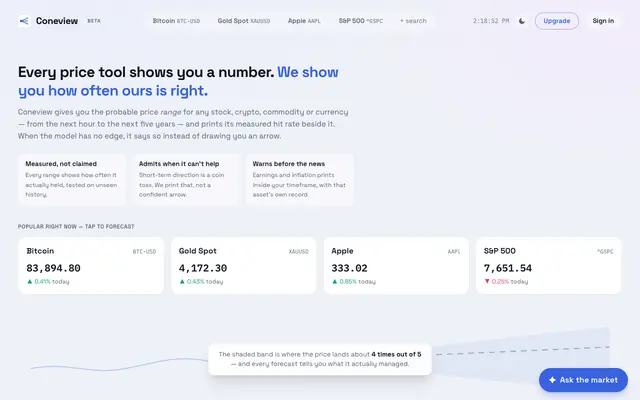640x400 pixels.
Task: Click the + search field
Action: point(413,21)
